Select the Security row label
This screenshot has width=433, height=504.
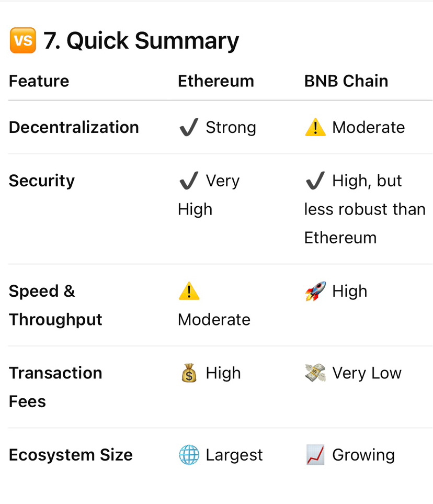point(42,181)
